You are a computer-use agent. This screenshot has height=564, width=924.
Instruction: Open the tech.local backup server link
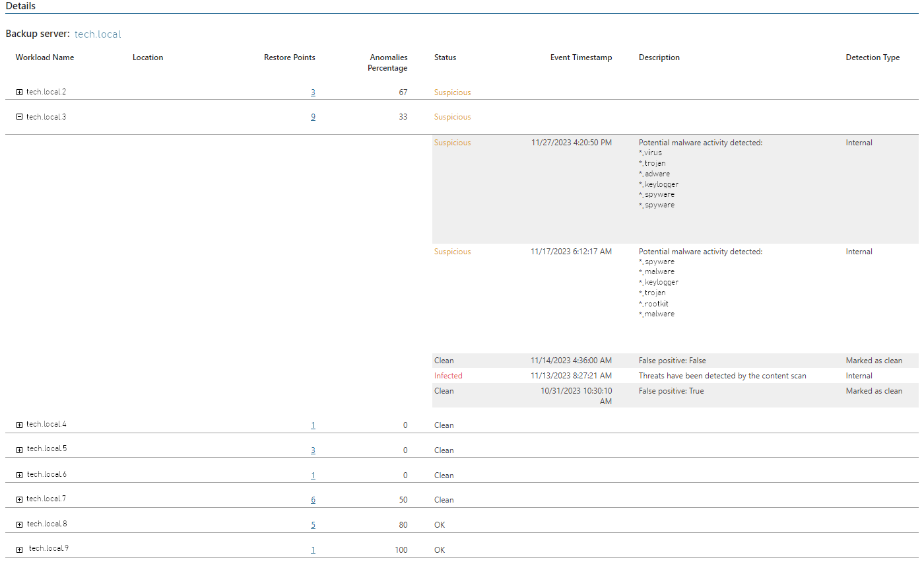[98, 34]
